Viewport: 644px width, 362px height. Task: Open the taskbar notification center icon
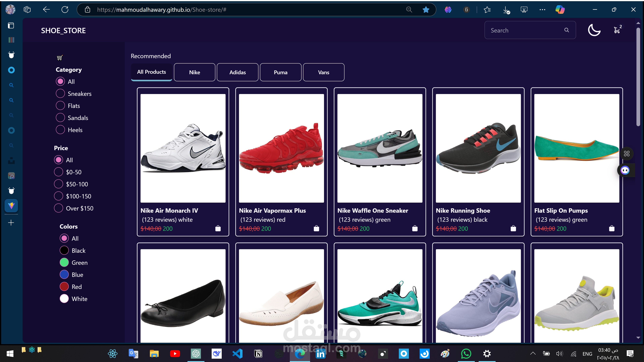630,353
